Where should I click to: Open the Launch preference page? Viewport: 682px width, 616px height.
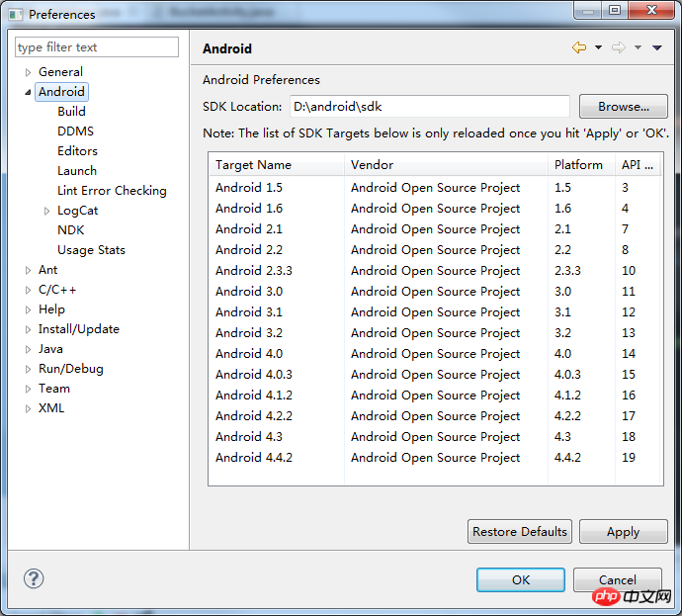[77, 171]
